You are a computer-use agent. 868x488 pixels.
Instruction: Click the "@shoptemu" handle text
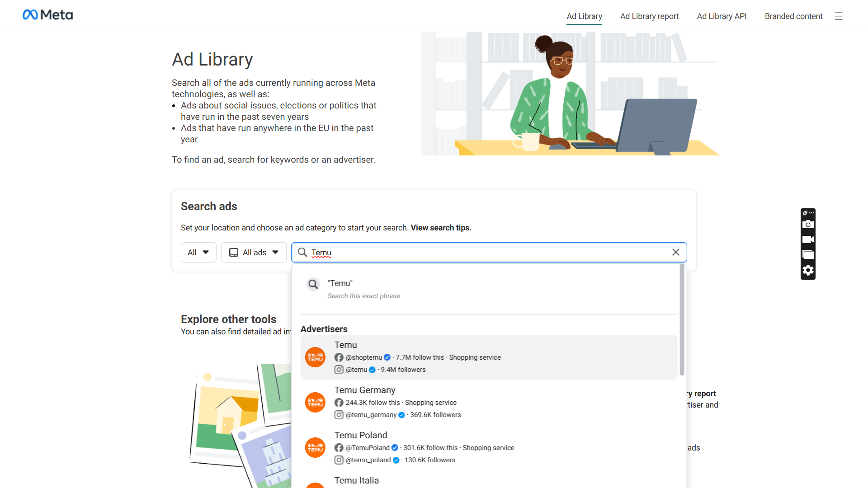(364, 357)
